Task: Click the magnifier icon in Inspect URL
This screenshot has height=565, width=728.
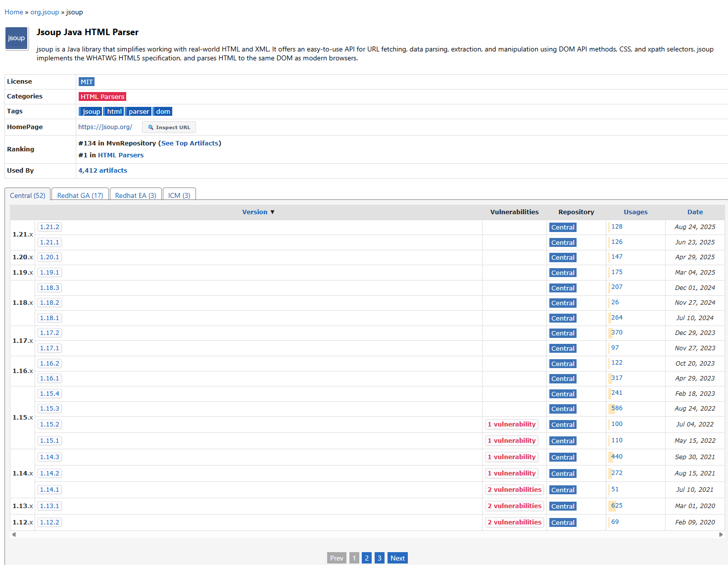Action: point(151,127)
